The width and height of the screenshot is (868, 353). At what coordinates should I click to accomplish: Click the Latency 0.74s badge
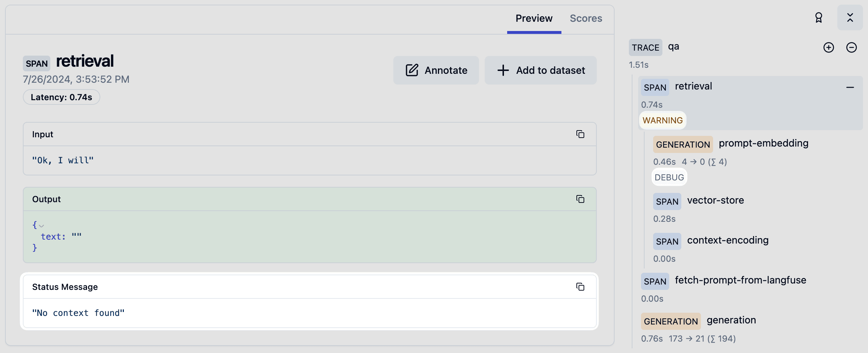point(61,97)
